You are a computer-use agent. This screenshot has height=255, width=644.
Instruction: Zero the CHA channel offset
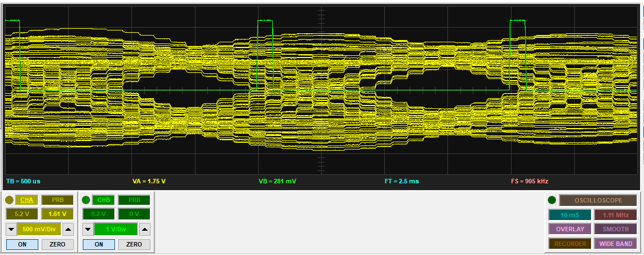(x=57, y=244)
